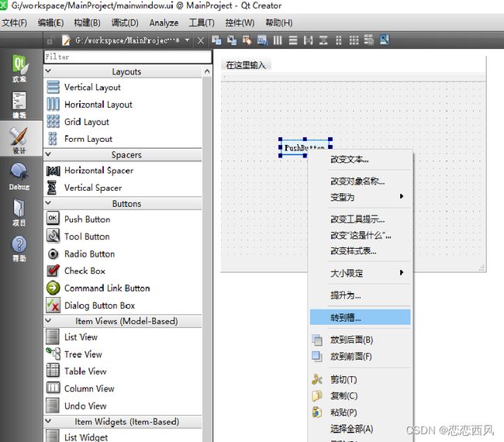Click Edit Widgets toolbar icon
Viewport: 504px width, 442px height.
click(x=216, y=40)
